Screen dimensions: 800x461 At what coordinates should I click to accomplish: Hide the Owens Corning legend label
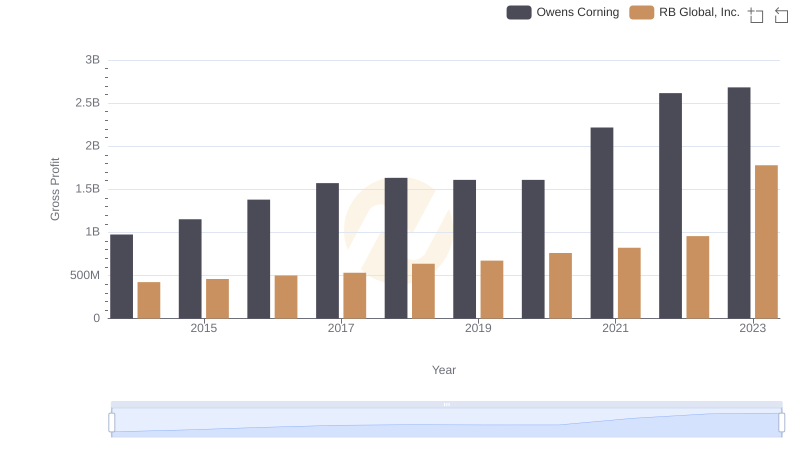(577, 13)
